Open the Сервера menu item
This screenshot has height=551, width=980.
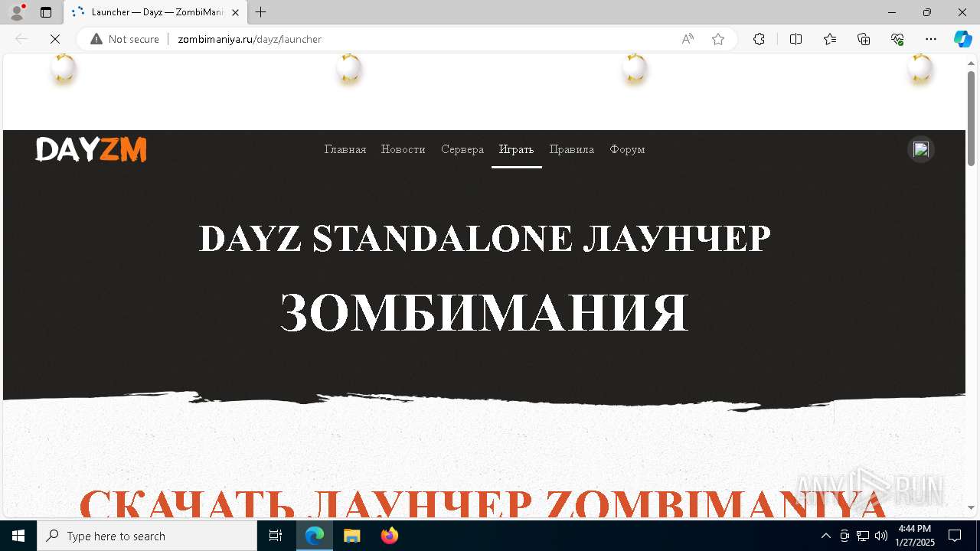[462, 149]
